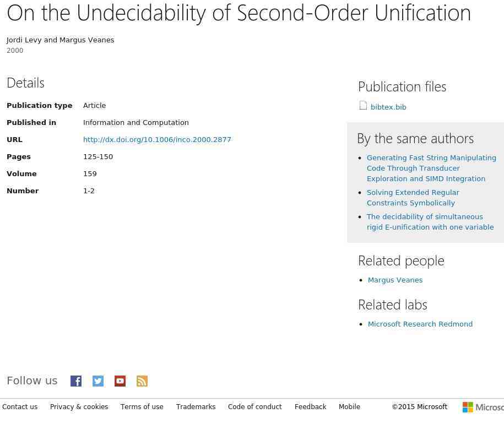
Task: Open the decidability of simultaneous rigid E-unification link
Action: [430, 222]
